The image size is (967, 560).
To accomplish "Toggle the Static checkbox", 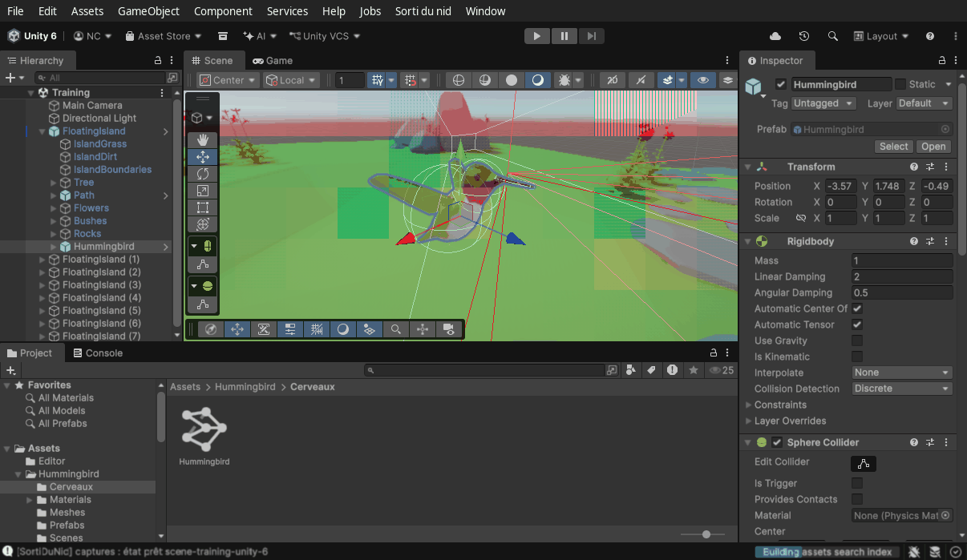I will point(900,84).
